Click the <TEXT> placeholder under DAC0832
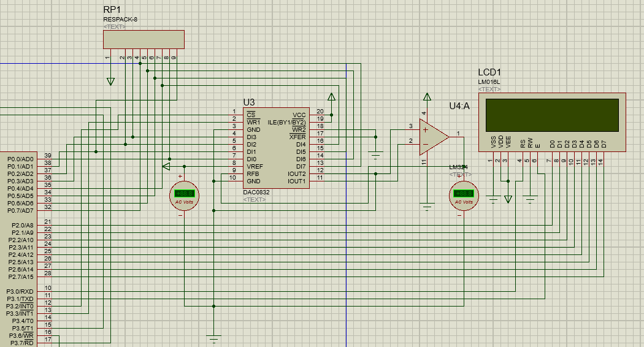Image resolution: width=644 pixels, height=347 pixels. point(255,200)
